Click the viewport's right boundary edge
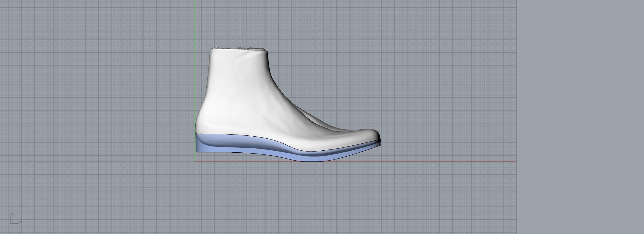 click(516, 117)
